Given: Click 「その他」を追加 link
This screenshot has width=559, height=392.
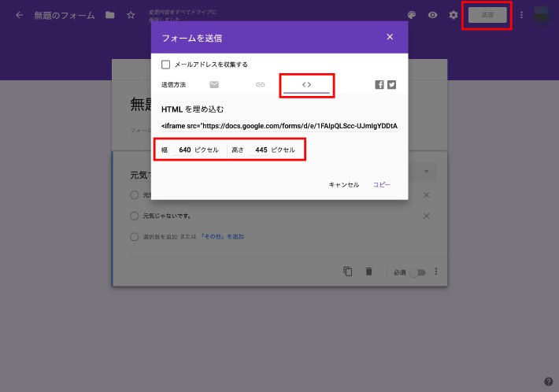Looking at the screenshot, I should click(x=222, y=237).
